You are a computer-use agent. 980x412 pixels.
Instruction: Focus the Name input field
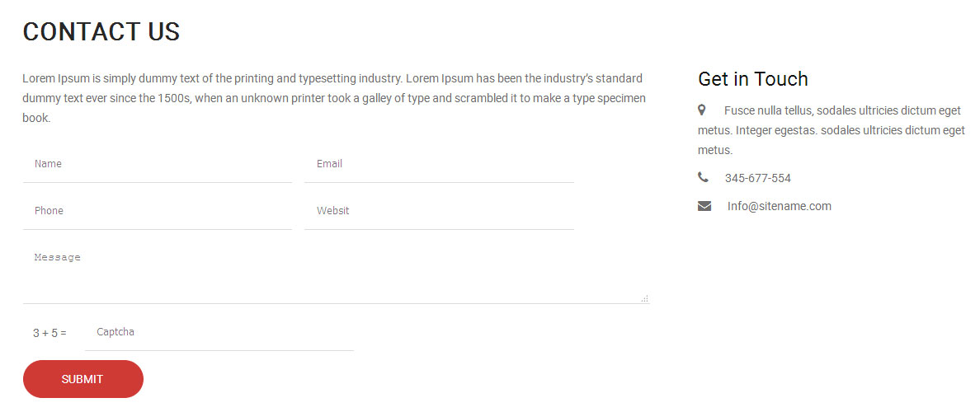[x=158, y=164]
